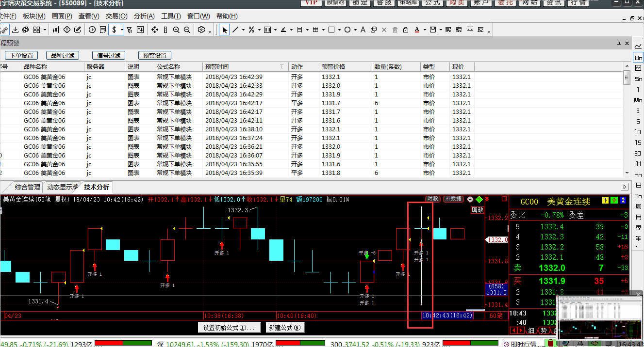The image size is (644, 347).
Task: Click the move/pan cross-arrows icon
Action: (x=155, y=30)
